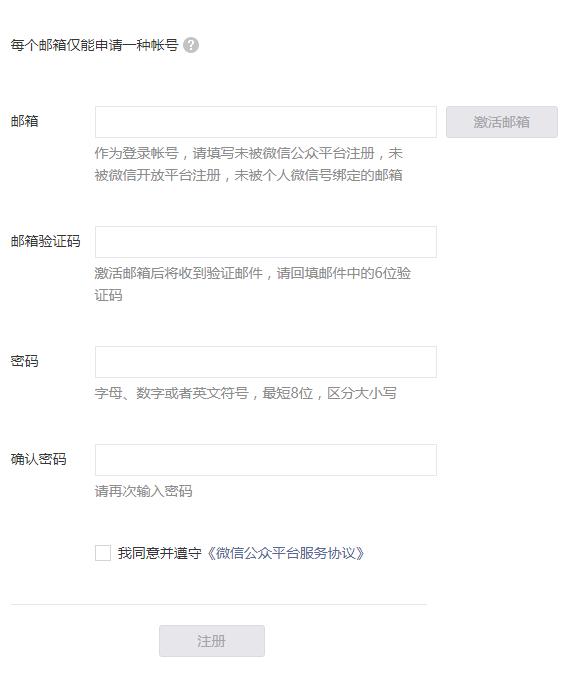
Task: Click the 每个邮箱仅能申请一种帐号 heading text
Action: (x=95, y=45)
